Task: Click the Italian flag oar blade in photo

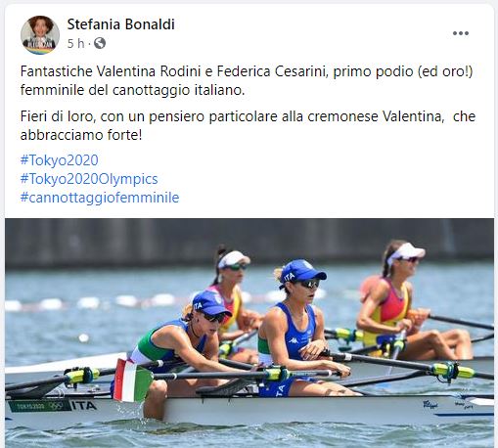Action: [132, 381]
